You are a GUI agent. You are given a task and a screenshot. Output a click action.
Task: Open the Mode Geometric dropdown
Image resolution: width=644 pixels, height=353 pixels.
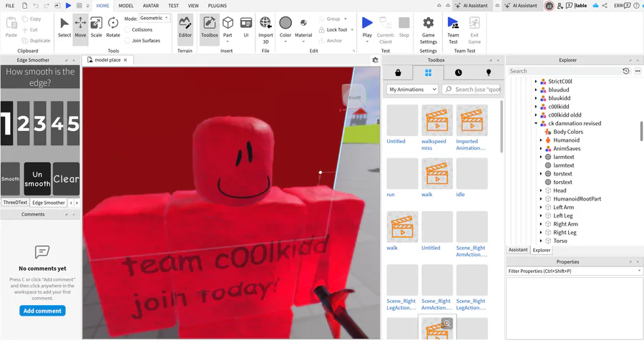[x=155, y=18]
